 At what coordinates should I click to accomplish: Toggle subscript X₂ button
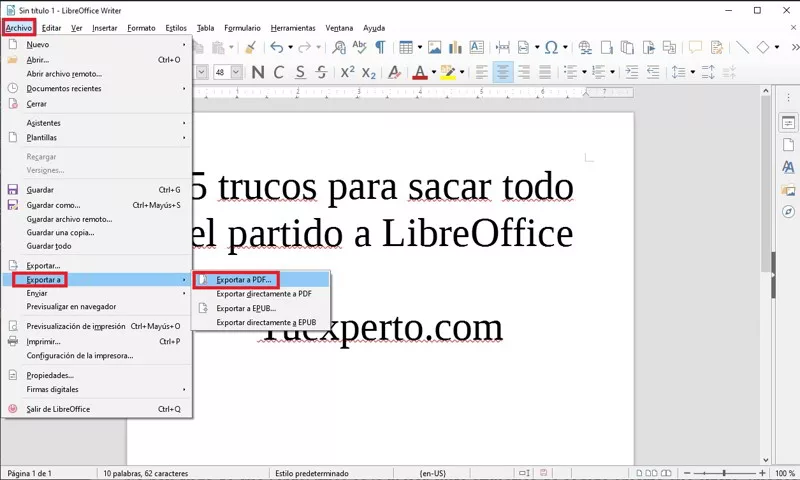369,72
